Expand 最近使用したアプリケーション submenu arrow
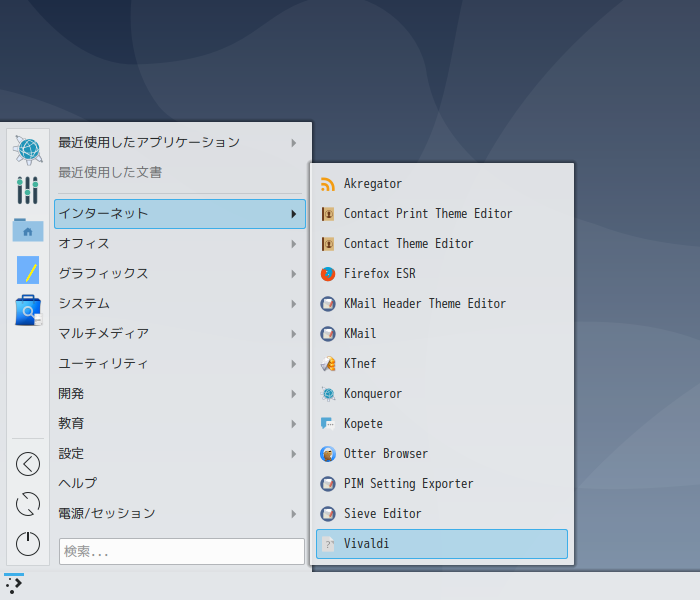This screenshot has width=700, height=600. (x=294, y=143)
